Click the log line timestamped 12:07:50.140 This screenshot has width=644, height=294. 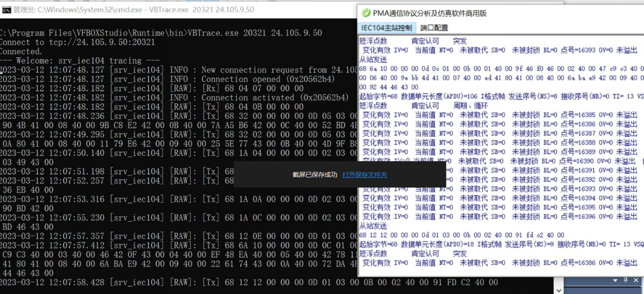(178, 153)
